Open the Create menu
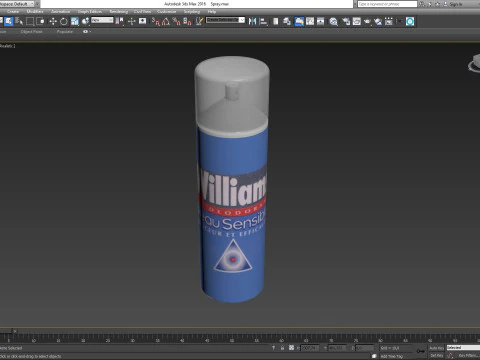This screenshot has width=480, height=360. point(13,12)
